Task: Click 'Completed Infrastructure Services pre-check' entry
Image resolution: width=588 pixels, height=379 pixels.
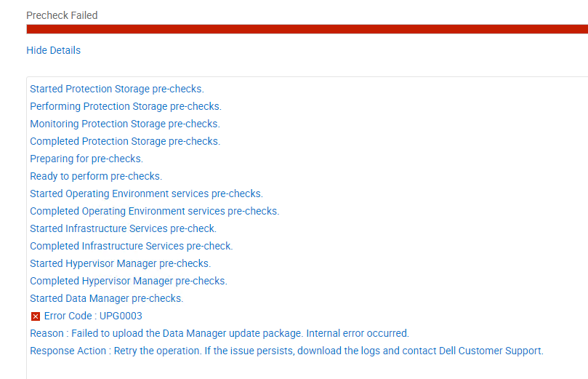Action: (131, 246)
